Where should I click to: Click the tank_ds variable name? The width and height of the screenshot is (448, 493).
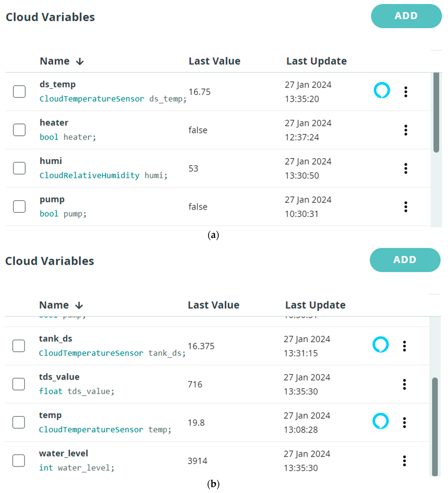point(55,339)
